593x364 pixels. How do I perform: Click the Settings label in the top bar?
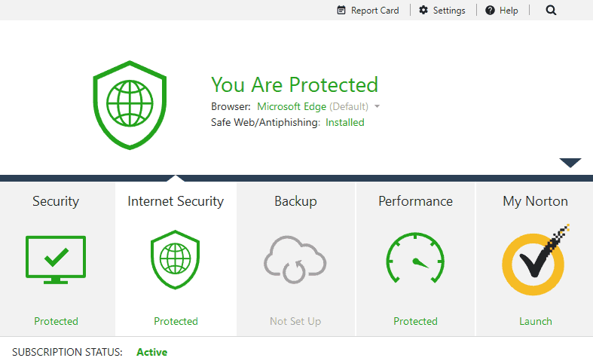[x=449, y=11]
